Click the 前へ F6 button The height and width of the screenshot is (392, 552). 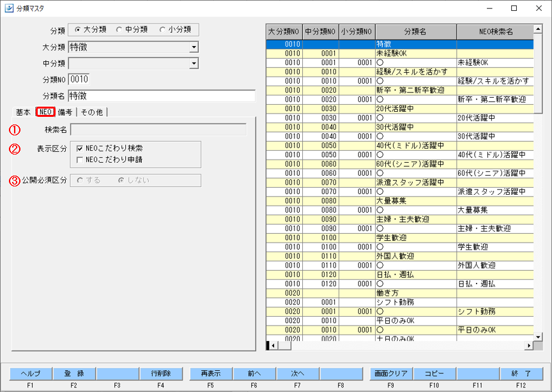pyautogui.click(x=254, y=373)
